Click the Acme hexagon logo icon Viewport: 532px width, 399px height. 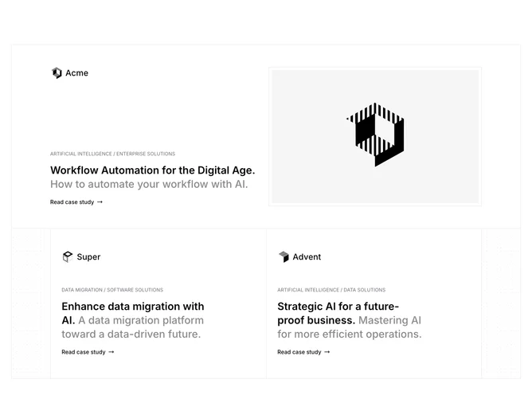click(57, 73)
